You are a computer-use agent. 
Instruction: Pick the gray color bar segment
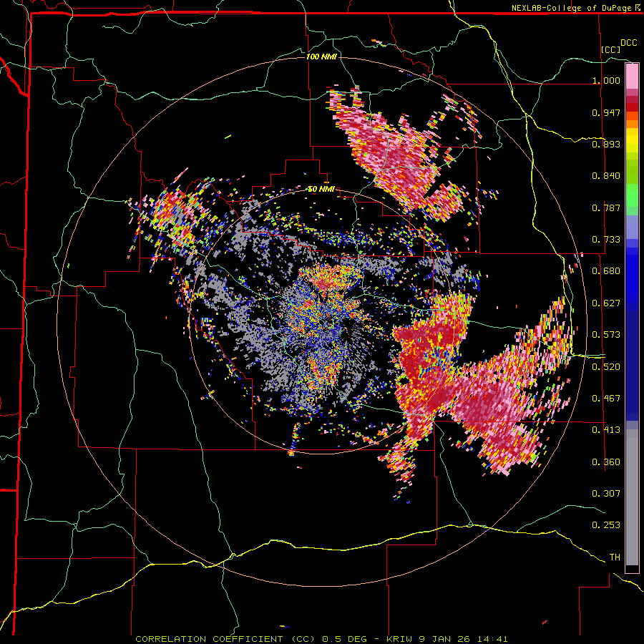(x=632, y=497)
